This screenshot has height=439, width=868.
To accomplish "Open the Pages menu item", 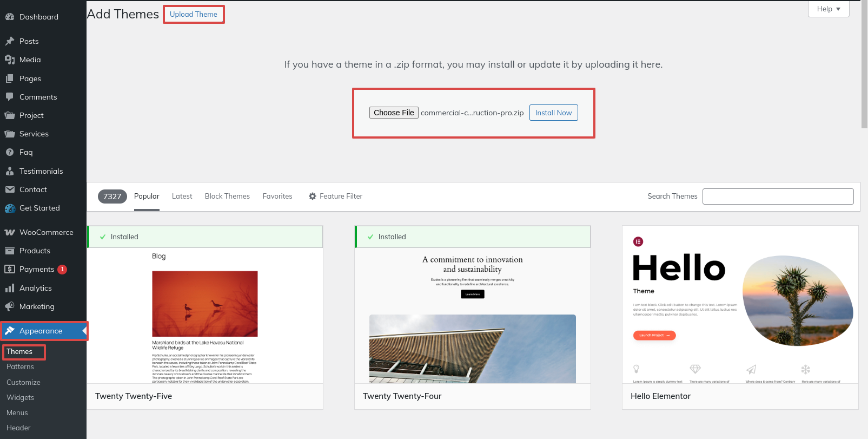I will (x=43, y=78).
